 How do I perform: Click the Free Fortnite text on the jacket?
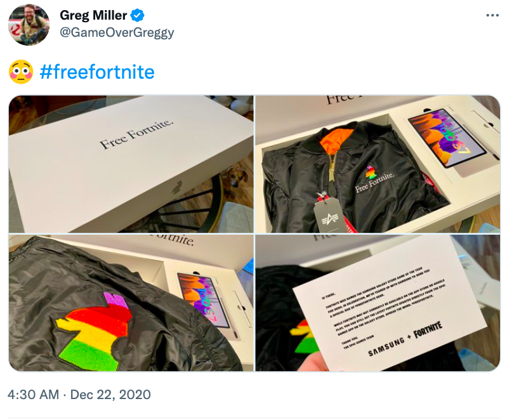click(375, 182)
